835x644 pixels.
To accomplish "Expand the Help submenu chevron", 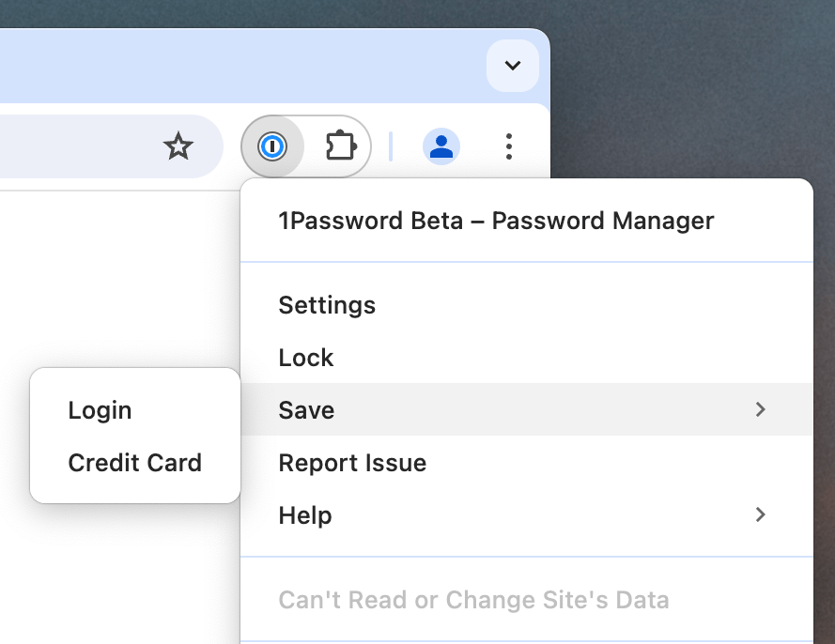I will [762, 514].
